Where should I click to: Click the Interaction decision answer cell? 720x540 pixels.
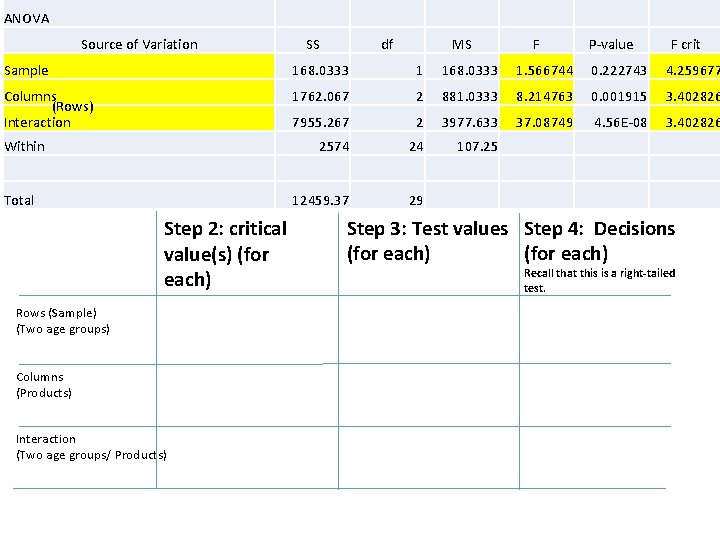(x=595, y=457)
